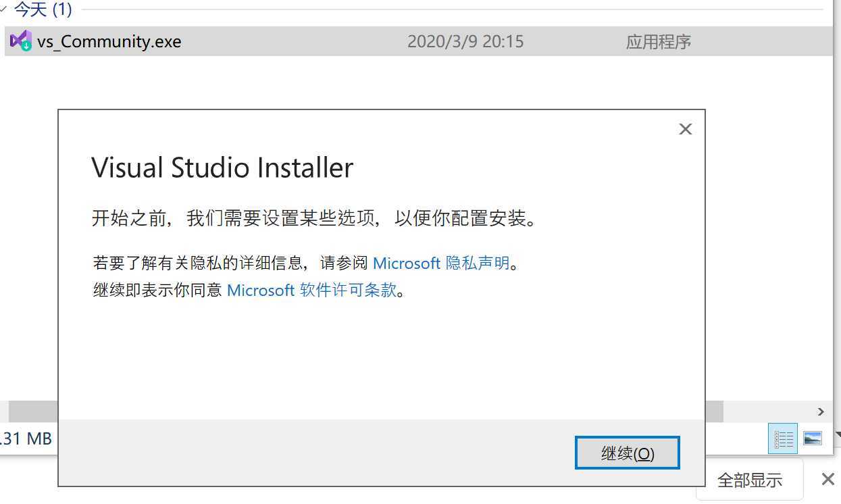This screenshot has width=841, height=504.
Task: Click the vs_Community.exe Visual Studio installer icon
Action: pos(21,41)
